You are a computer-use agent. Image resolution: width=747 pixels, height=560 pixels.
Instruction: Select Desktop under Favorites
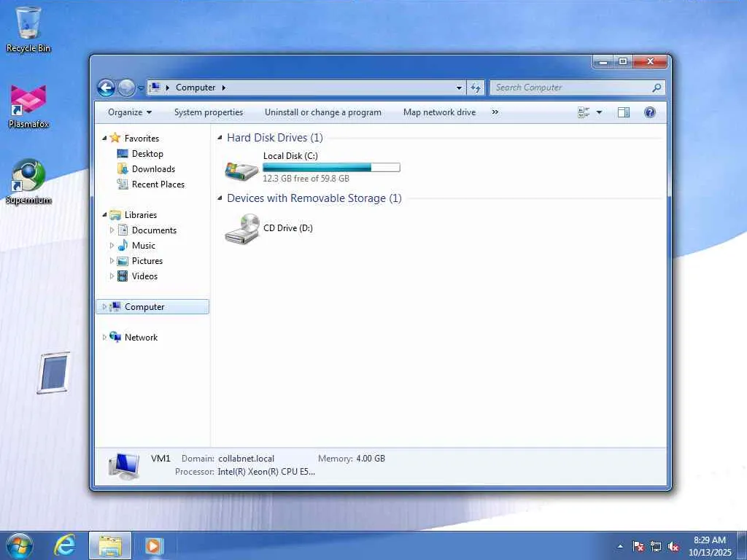click(x=147, y=154)
